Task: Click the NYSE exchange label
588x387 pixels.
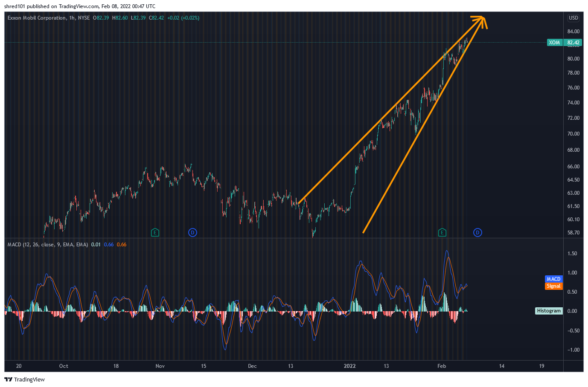Action: coord(84,18)
